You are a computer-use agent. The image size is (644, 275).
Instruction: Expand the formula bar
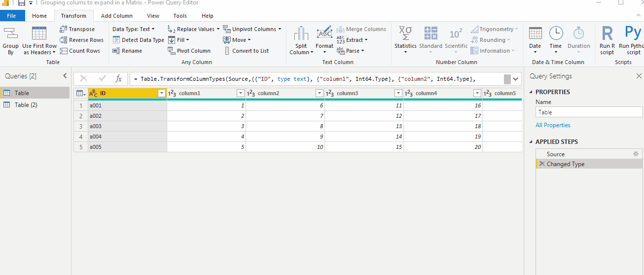coord(516,79)
